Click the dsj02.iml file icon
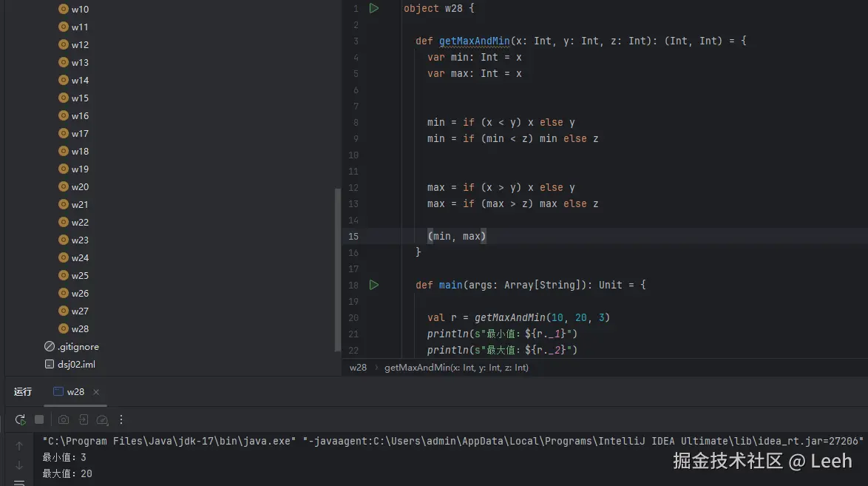The height and width of the screenshot is (486, 868). click(50, 364)
